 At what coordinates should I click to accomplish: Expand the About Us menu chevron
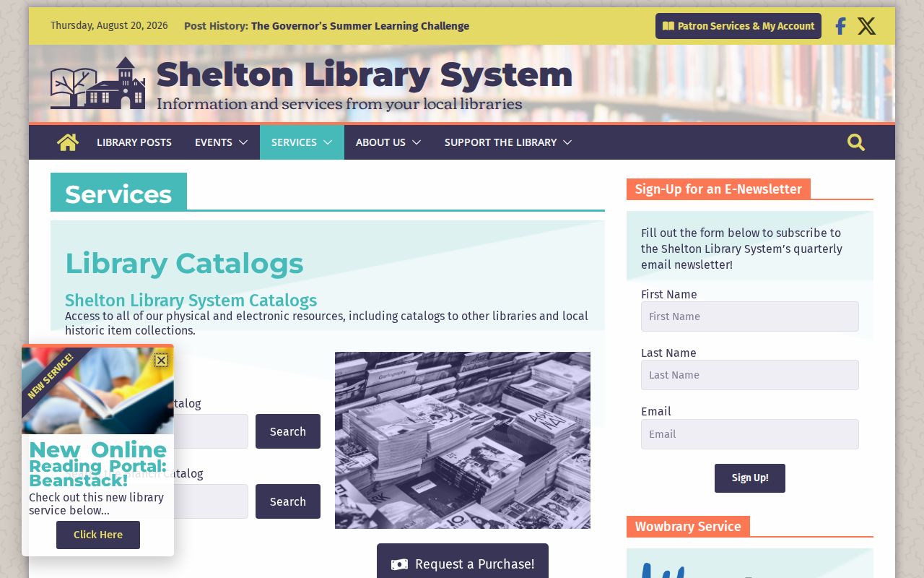point(417,142)
